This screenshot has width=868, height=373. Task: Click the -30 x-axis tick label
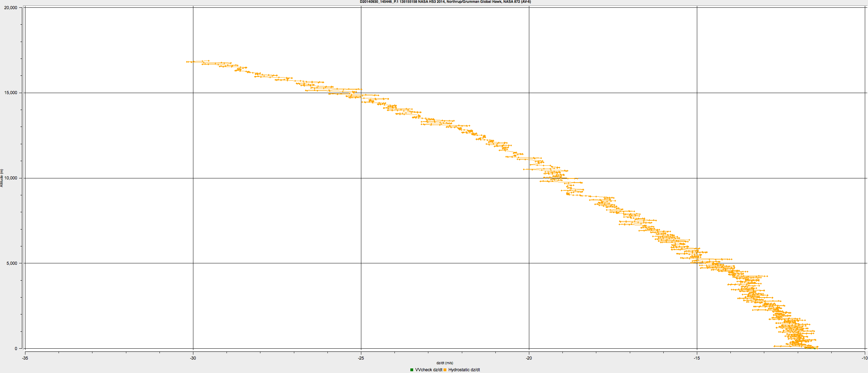(193, 358)
